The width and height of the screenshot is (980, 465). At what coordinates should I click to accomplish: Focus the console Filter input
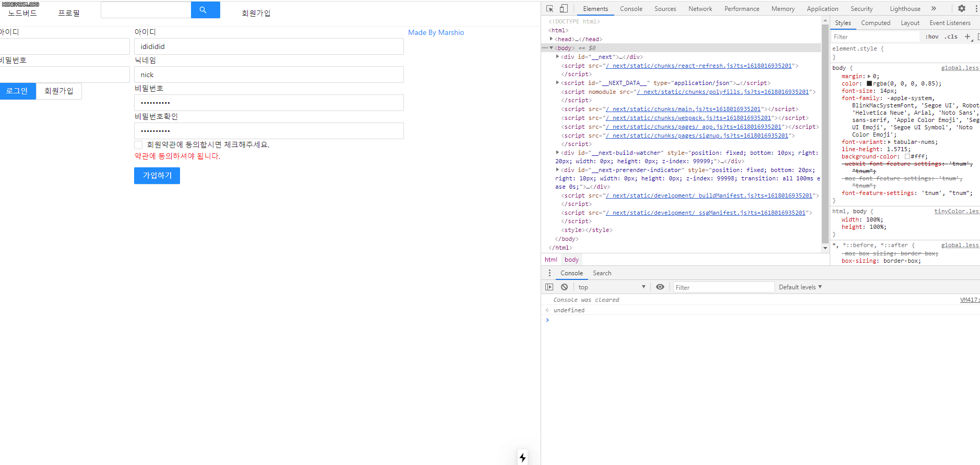[723, 287]
